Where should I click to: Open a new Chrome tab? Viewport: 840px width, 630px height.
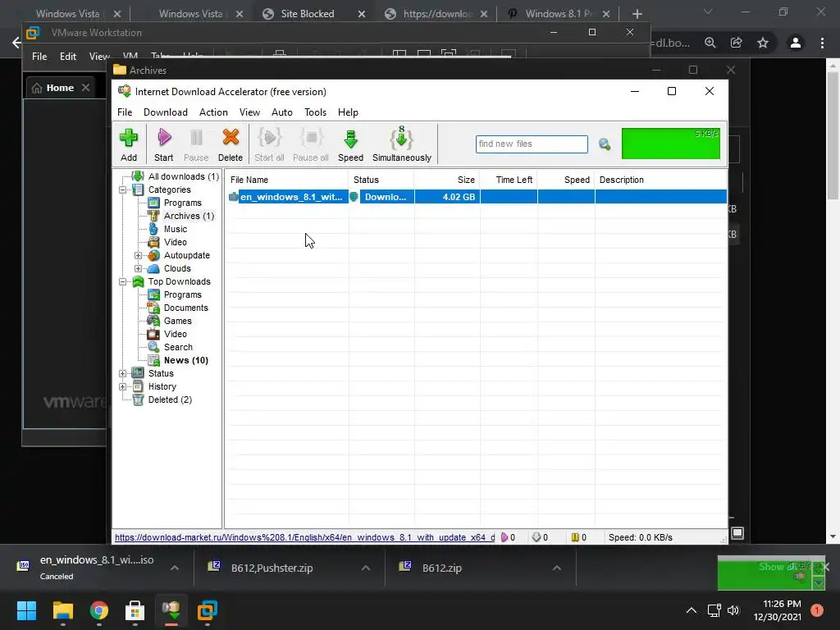637,14
